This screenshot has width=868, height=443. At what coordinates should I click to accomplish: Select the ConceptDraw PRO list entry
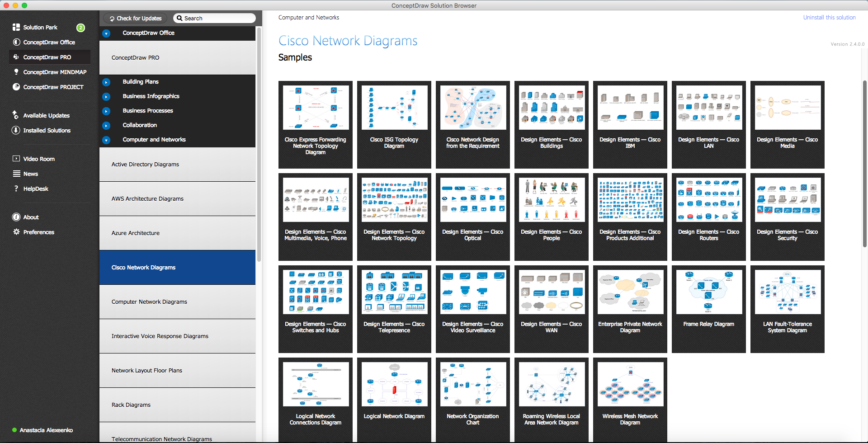coord(177,57)
